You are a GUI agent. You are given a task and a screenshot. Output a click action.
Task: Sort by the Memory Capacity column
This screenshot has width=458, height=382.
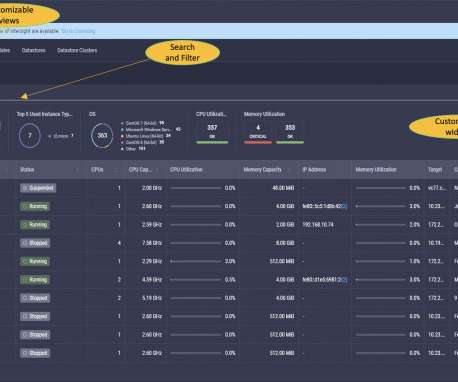click(262, 170)
